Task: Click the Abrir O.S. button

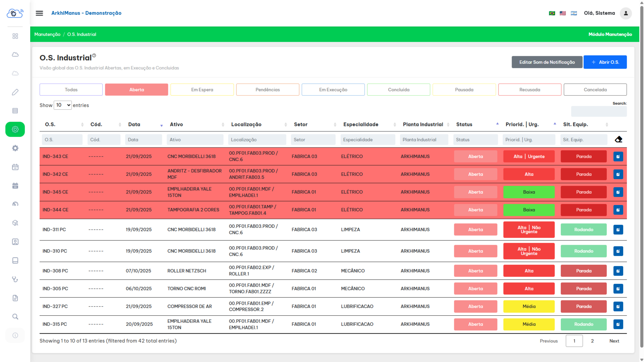Action: tap(605, 62)
